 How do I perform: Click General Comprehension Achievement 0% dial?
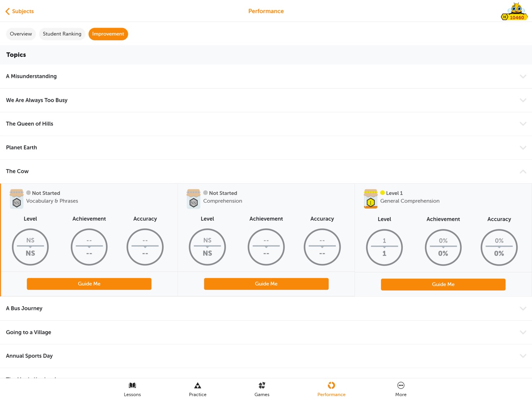click(443, 247)
